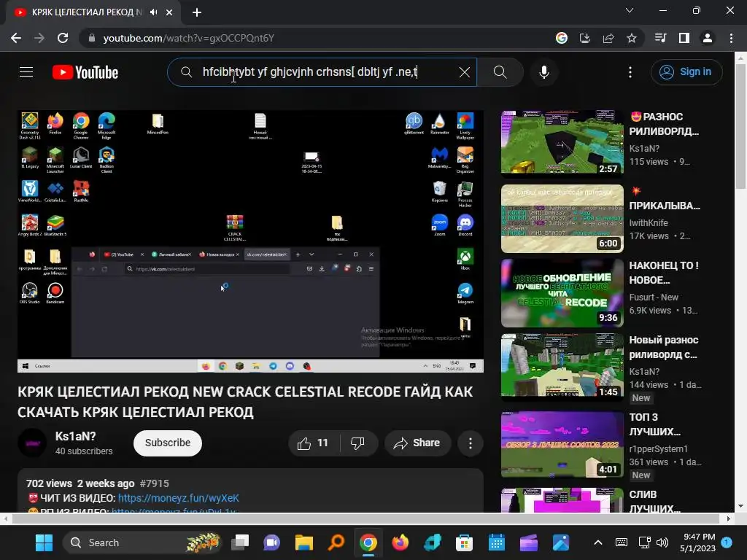Click the IwithKnife channel name
The width and height of the screenshot is (747, 560).
tap(649, 223)
